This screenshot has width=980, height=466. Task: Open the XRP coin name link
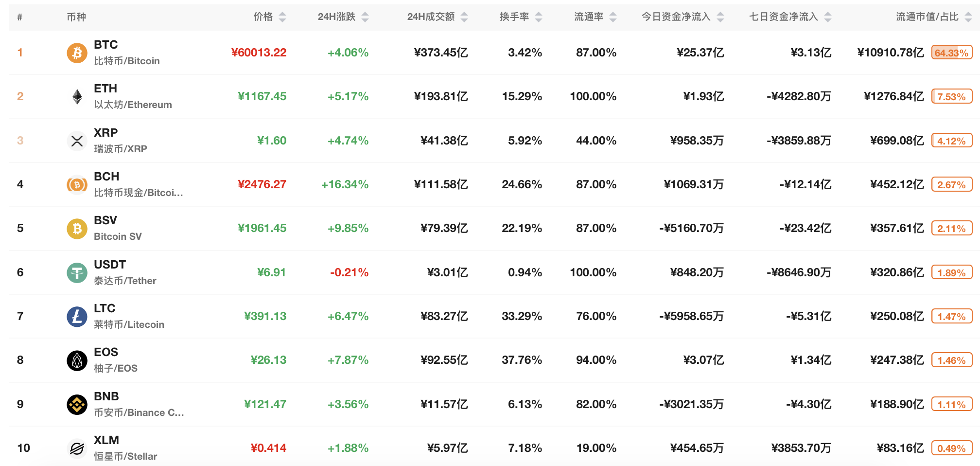click(x=106, y=133)
